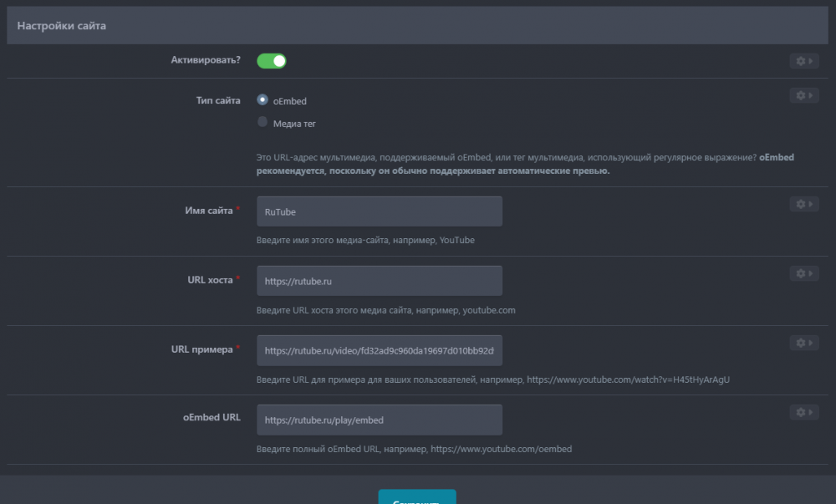Toggle off the Активировать switch
The height and width of the screenshot is (504, 836).
coord(272,61)
